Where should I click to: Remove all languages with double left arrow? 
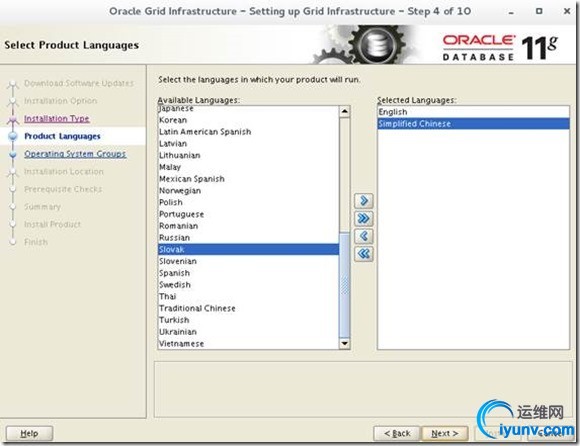click(x=364, y=254)
